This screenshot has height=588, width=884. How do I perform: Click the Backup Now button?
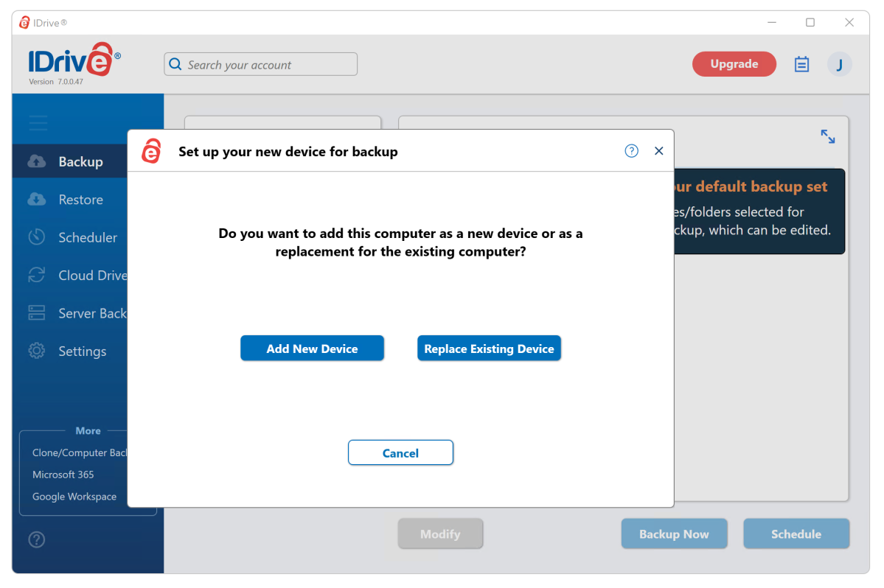pyautogui.click(x=675, y=533)
